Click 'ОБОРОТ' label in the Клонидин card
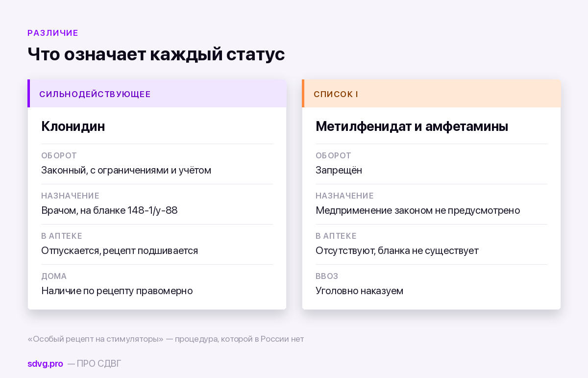The height and width of the screenshot is (378, 588). point(59,156)
